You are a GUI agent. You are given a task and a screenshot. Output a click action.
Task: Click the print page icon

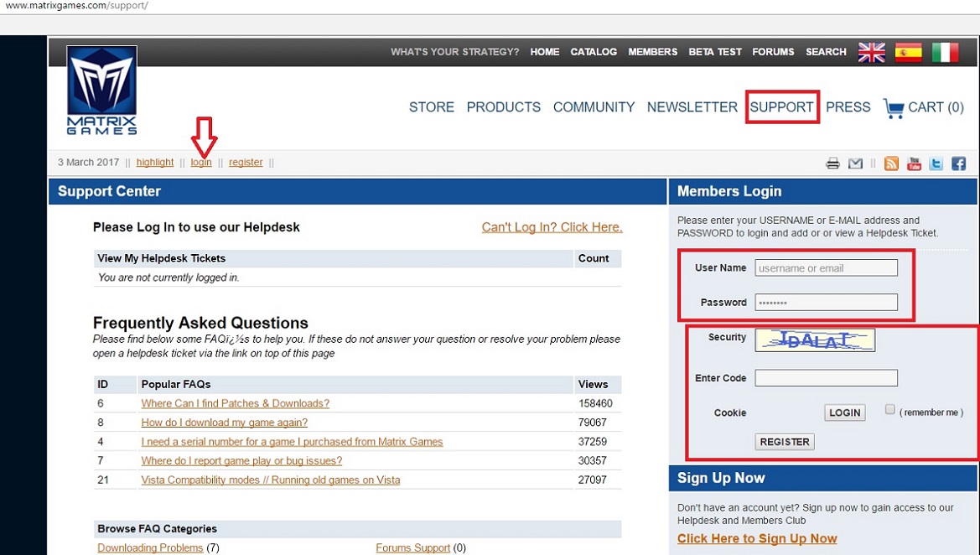(832, 163)
